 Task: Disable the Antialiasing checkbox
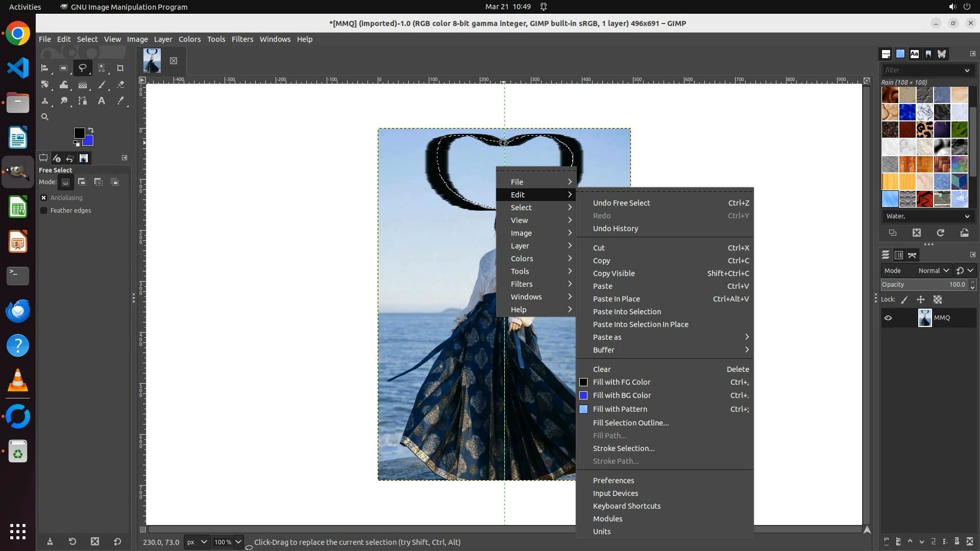coord(44,198)
